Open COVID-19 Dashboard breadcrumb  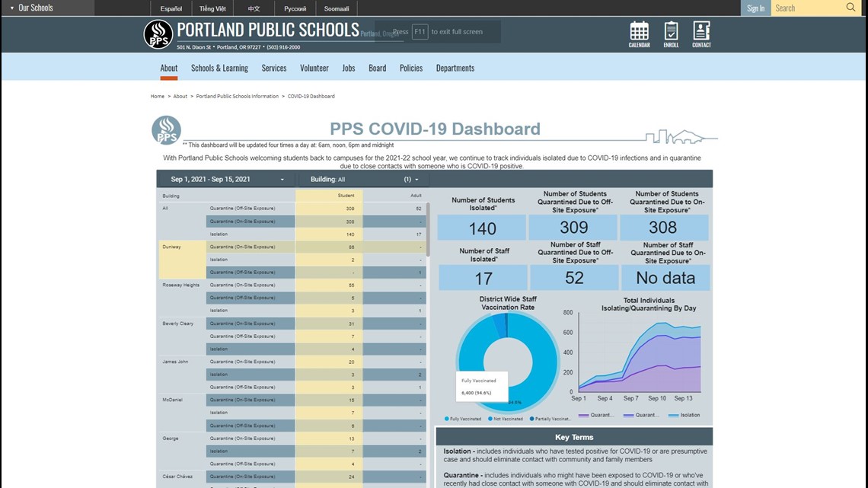[x=311, y=96]
